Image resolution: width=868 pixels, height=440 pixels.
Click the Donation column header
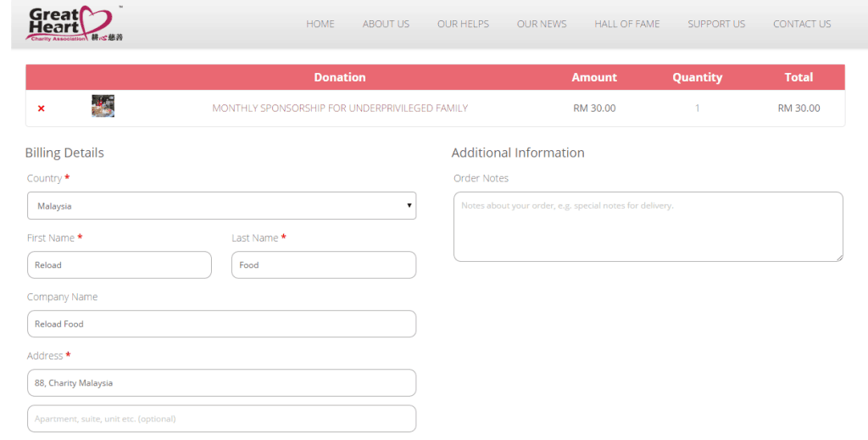pos(340,77)
